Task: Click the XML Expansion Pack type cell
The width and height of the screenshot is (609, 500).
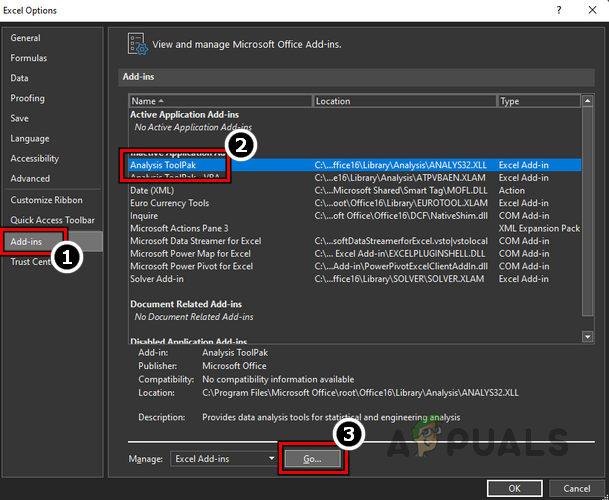Action: [539, 228]
